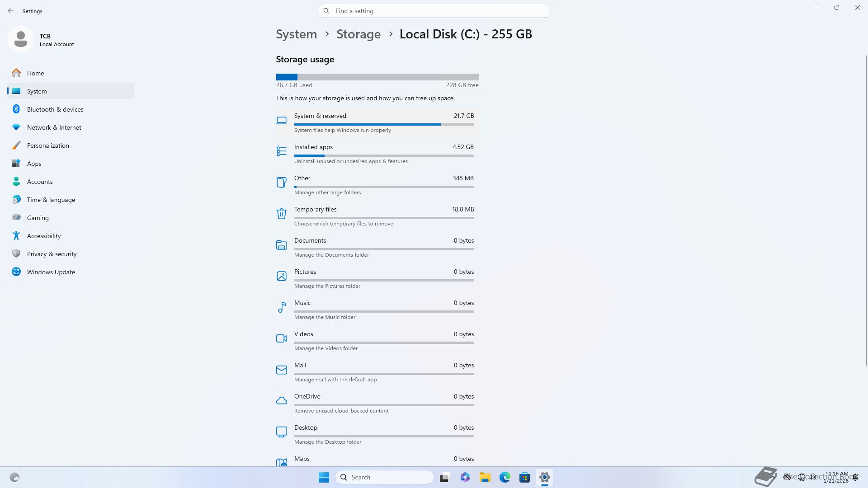Open Personalization settings
This screenshot has height=488, width=868.
[x=48, y=145]
